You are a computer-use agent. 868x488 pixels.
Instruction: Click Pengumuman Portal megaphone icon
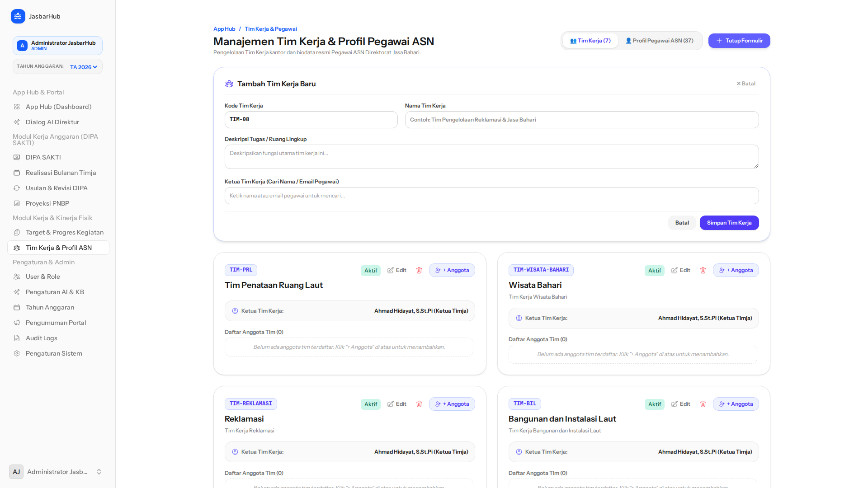[17, 323]
